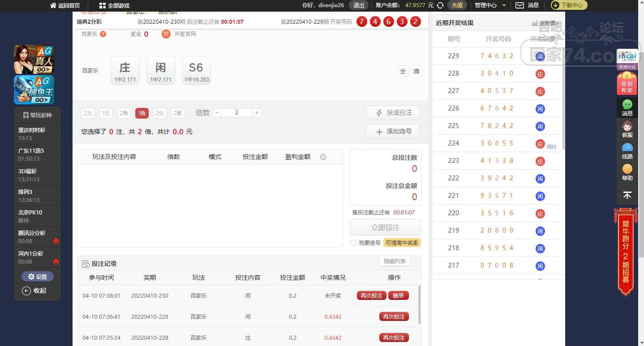Screen dimensions: 644x346
Task: Select 腾讯分分彩 in the sidebar
Action: [x=37, y=237]
